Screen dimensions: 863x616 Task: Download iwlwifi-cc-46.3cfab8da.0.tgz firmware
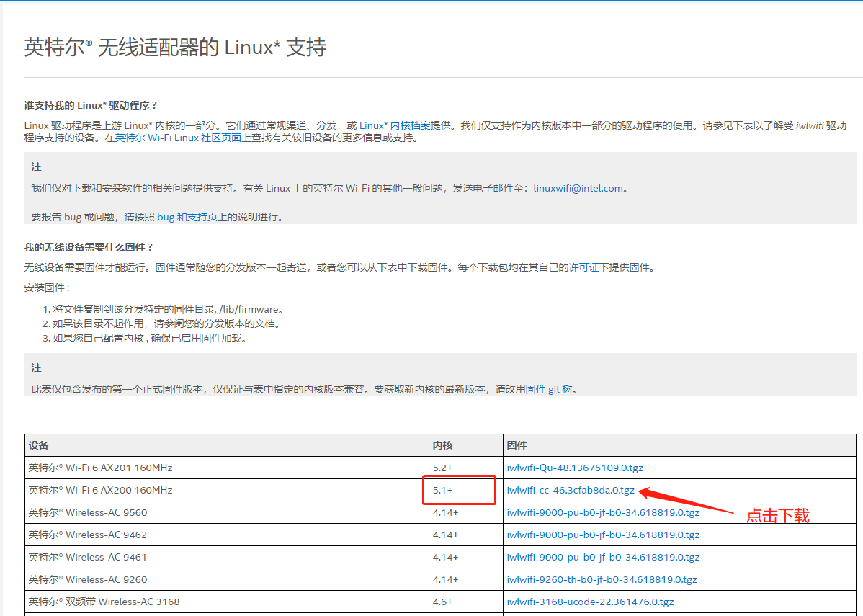tap(571, 490)
